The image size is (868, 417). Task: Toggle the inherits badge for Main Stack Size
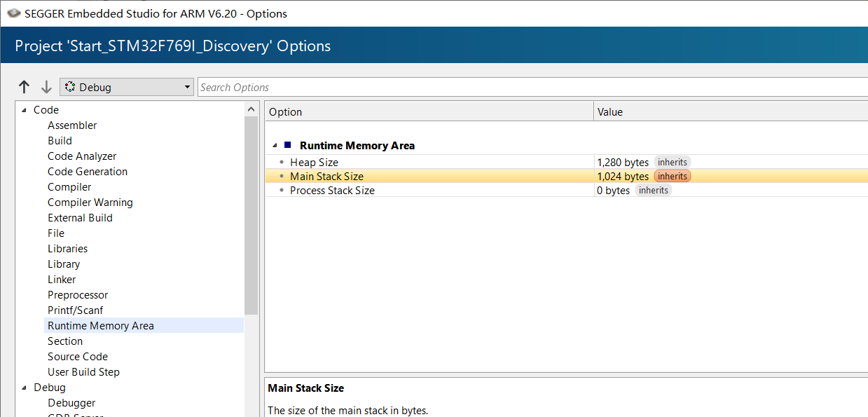click(x=672, y=176)
